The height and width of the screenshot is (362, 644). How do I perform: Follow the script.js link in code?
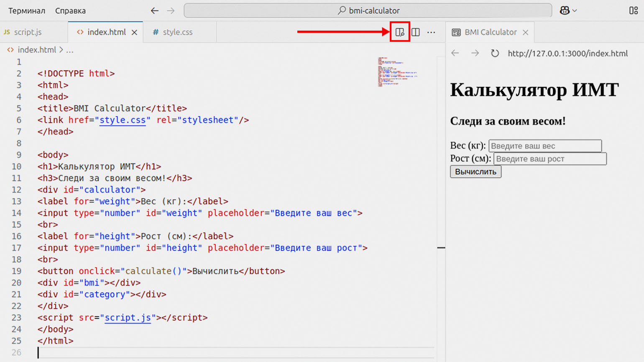pos(128,318)
